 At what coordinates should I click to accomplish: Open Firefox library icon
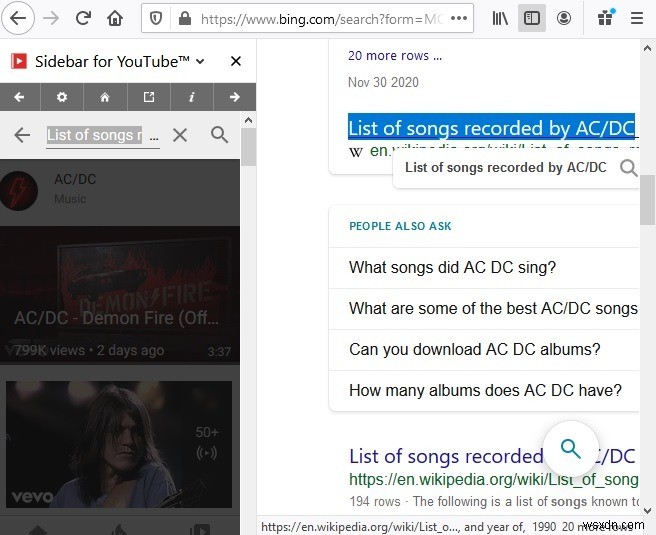click(500, 18)
